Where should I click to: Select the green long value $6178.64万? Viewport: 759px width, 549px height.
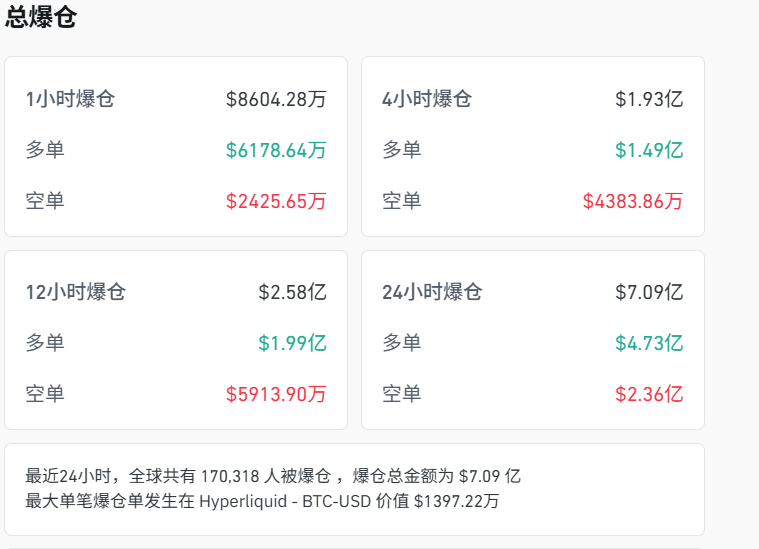point(276,150)
